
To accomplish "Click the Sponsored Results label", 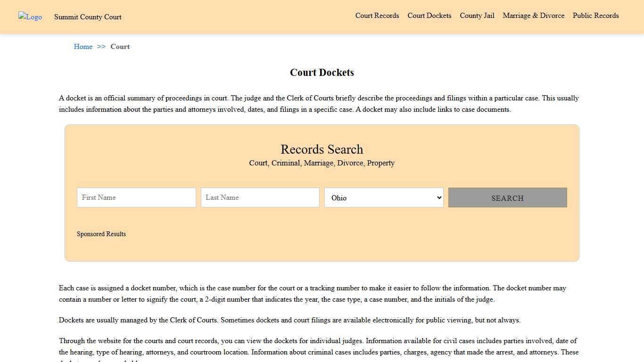I will pos(101,234).
